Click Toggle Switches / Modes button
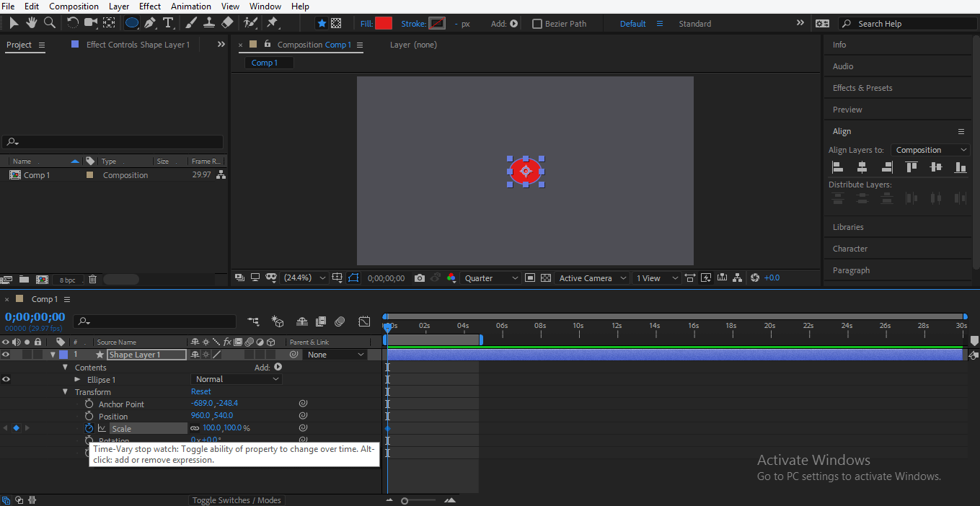The width and height of the screenshot is (980, 506). (x=237, y=500)
